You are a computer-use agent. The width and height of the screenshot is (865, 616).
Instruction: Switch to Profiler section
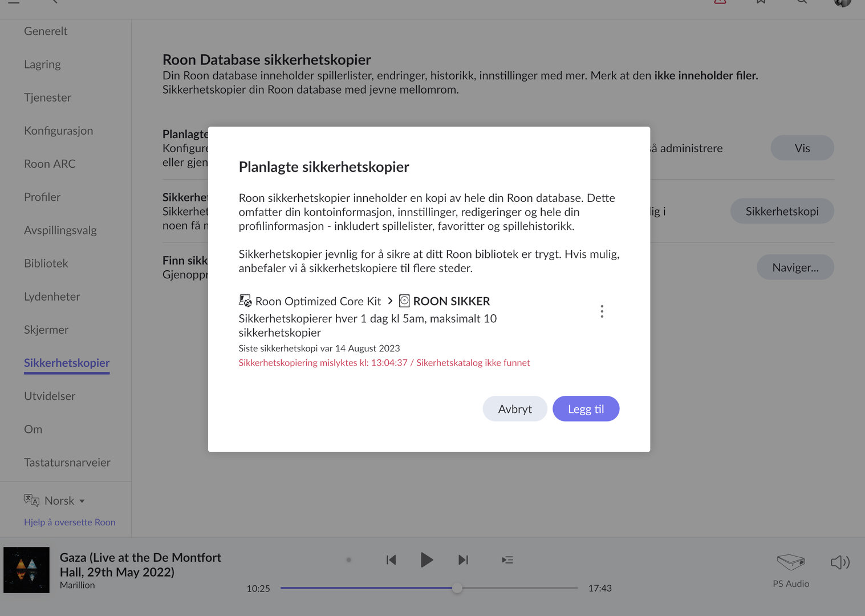42,197
